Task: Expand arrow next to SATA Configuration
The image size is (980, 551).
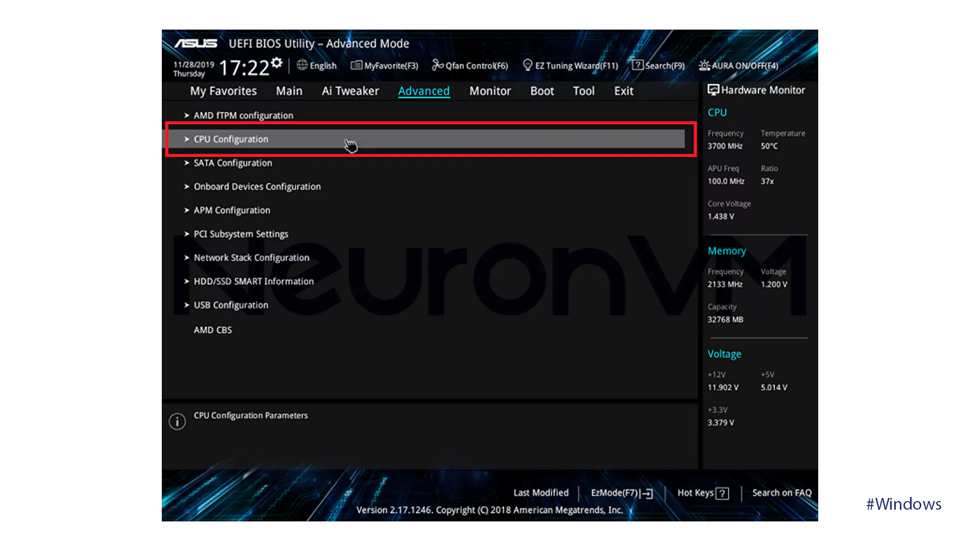Action: (187, 163)
